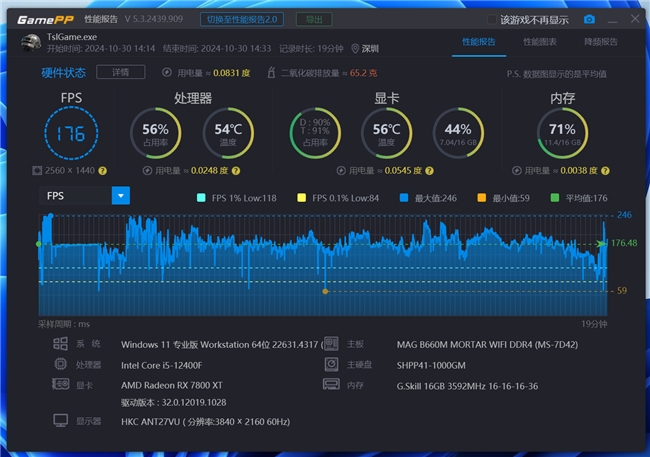
Task: Click 切换至性能报告2.0 button
Action: (242, 19)
